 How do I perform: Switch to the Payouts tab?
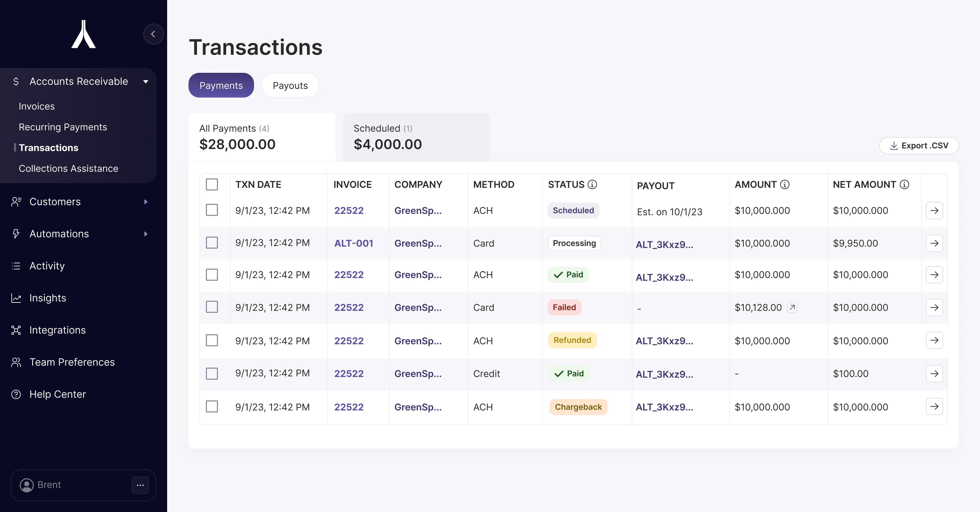pos(290,86)
